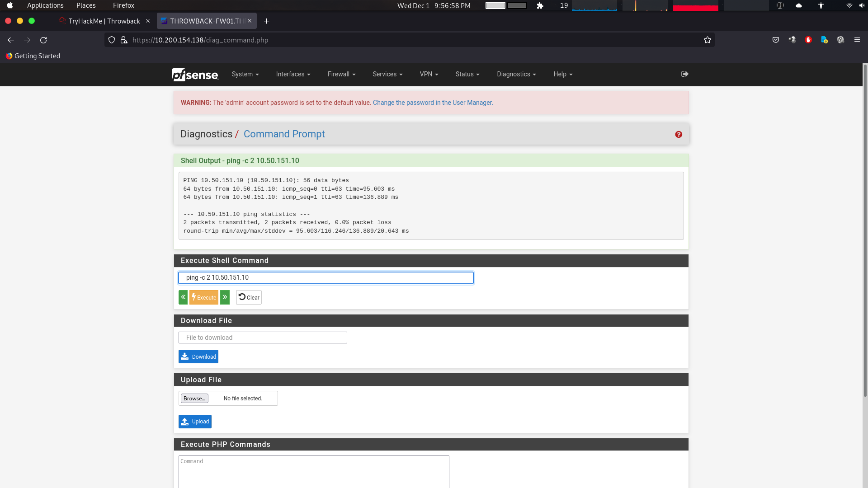Expand the Services dropdown menu
This screenshot has width=868, height=488.
[x=387, y=75]
